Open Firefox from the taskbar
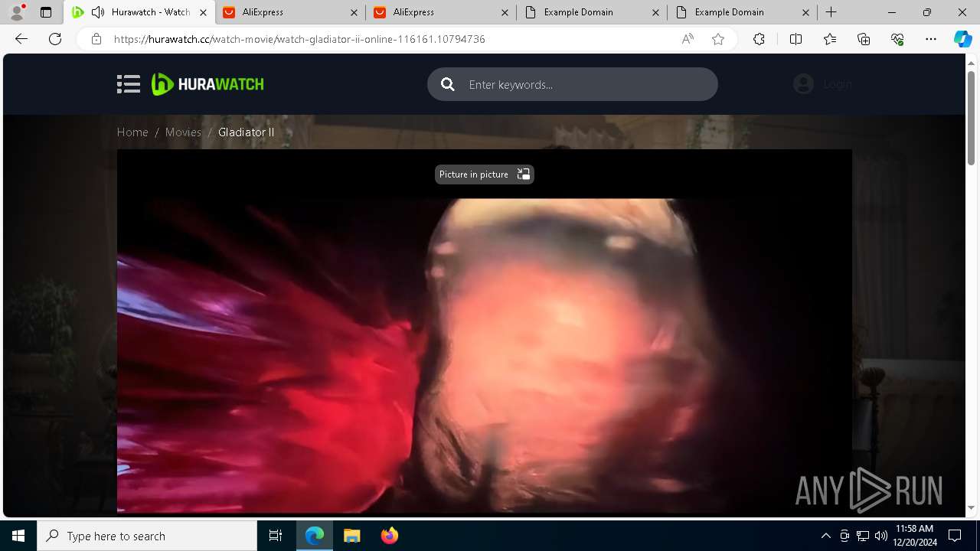The width and height of the screenshot is (980, 551). [389, 536]
